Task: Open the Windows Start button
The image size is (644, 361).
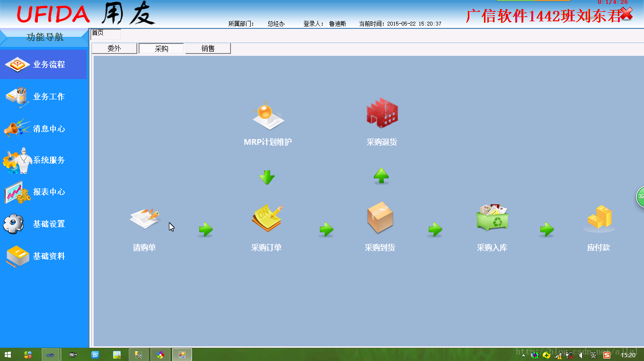Action: coord(8,354)
